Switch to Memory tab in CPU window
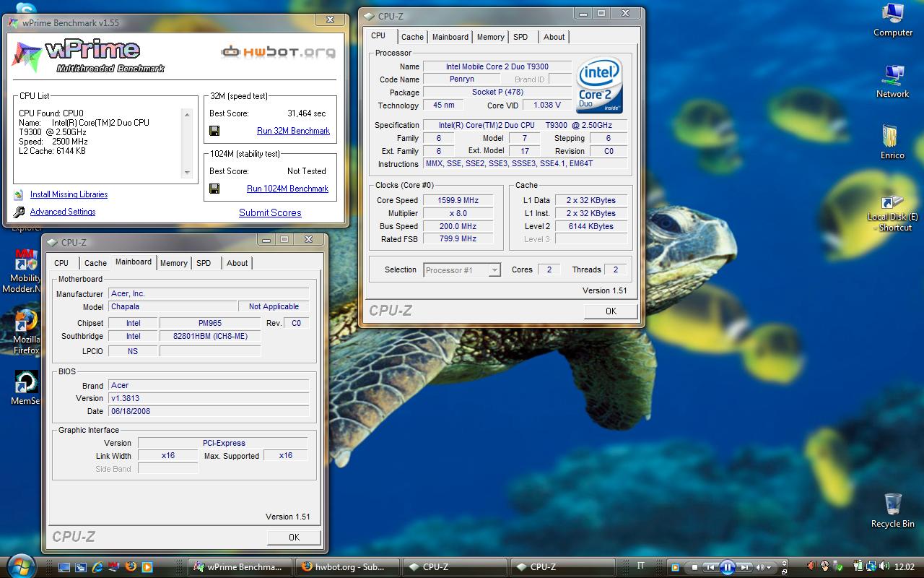This screenshot has width=924, height=578. click(x=491, y=37)
